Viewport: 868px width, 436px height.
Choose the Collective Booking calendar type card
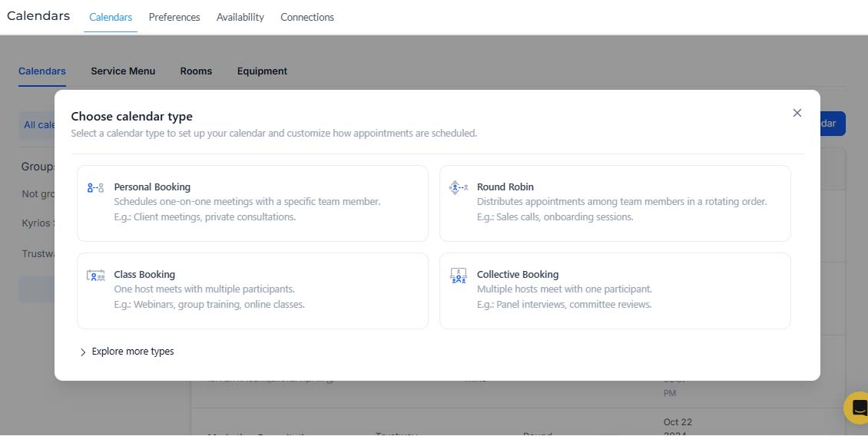[x=615, y=291]
